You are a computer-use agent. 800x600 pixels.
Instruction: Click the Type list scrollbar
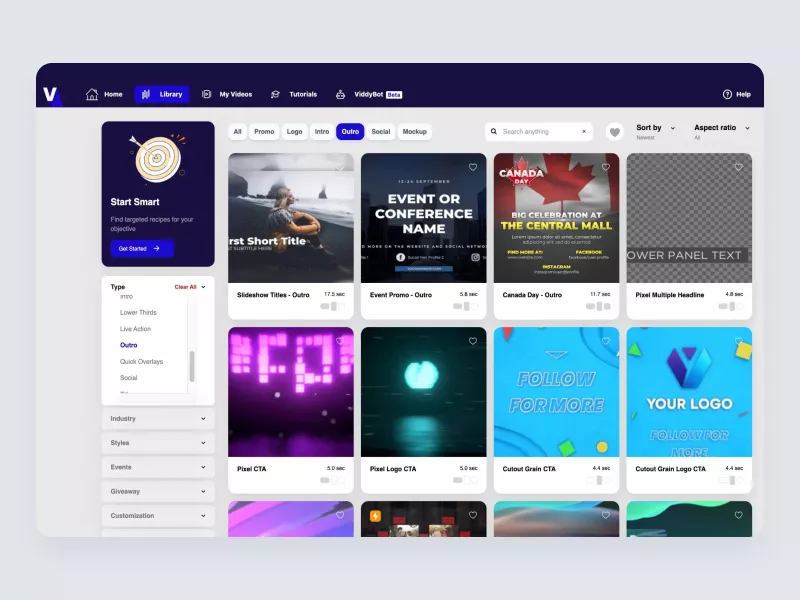tap(192, 366)
